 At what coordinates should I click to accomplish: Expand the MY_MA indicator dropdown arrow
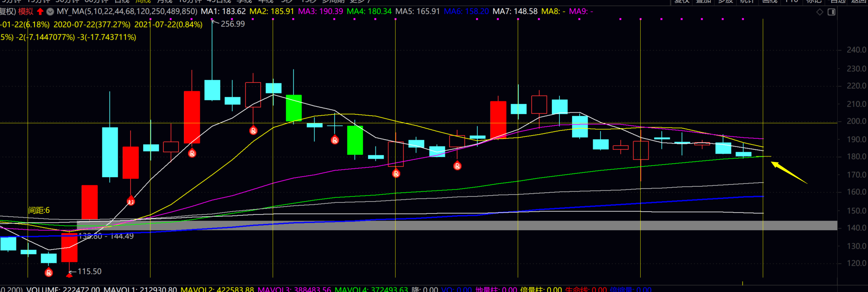(x=50, y=11)
